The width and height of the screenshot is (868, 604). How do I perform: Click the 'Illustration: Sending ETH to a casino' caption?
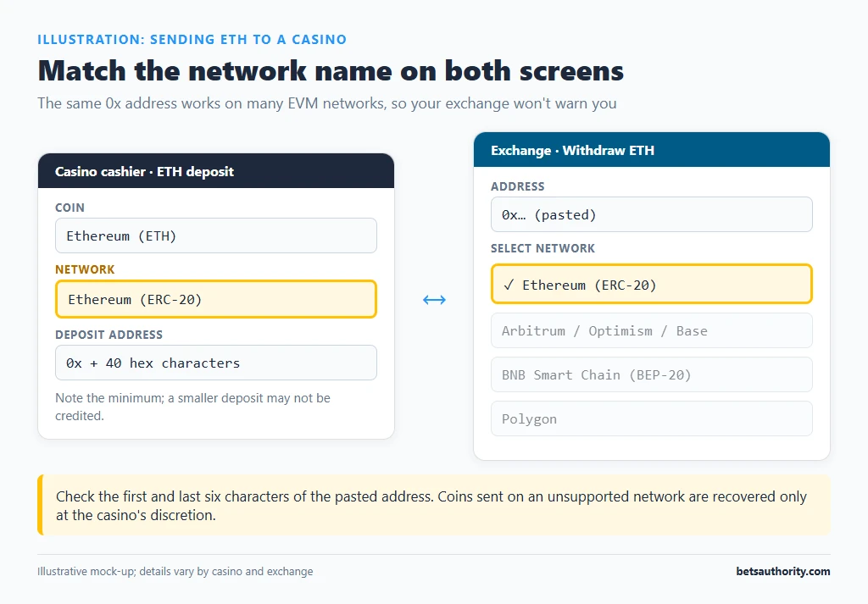(192, 39)
